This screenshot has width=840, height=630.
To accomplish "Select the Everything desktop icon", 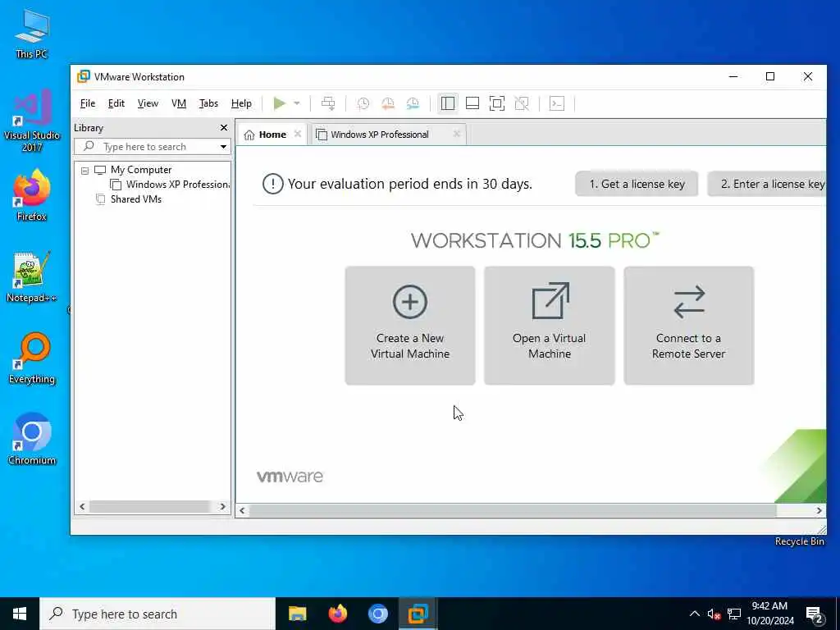I will click(32, 358).
